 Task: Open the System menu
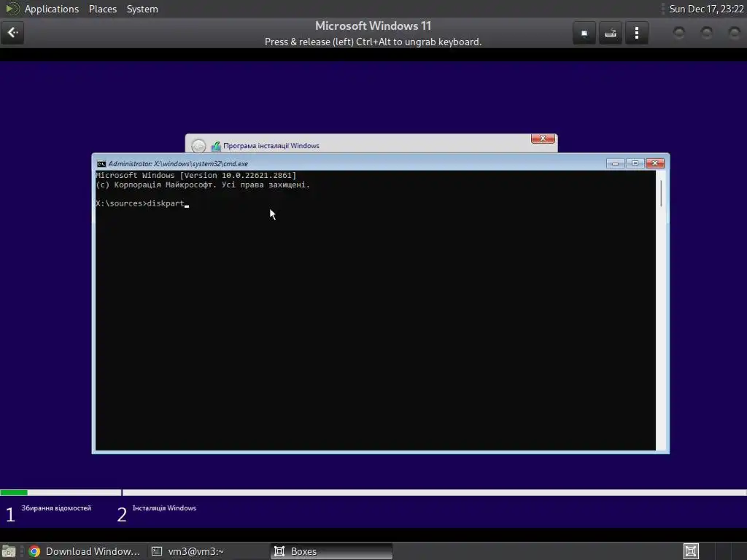(x=142, y=9)
